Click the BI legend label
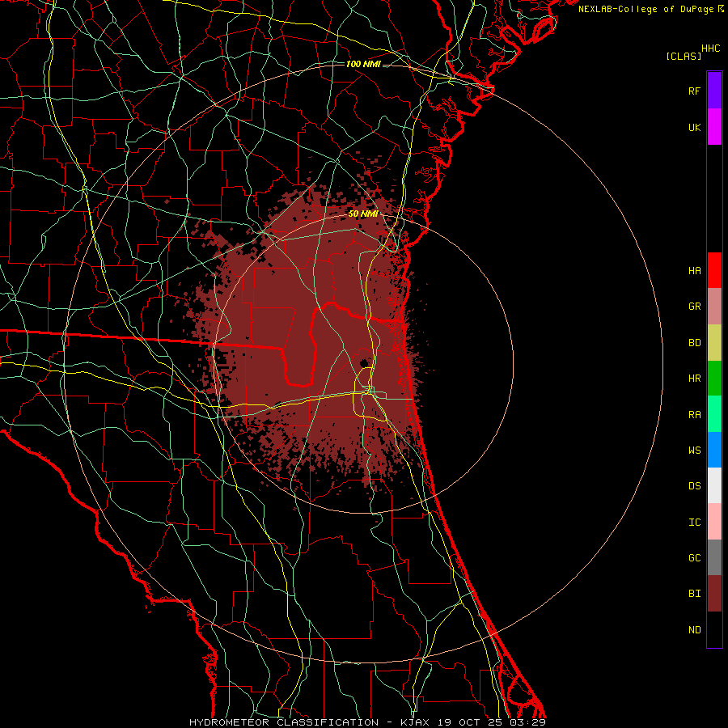Screen dimensions: 728x728 pos(694,594)
